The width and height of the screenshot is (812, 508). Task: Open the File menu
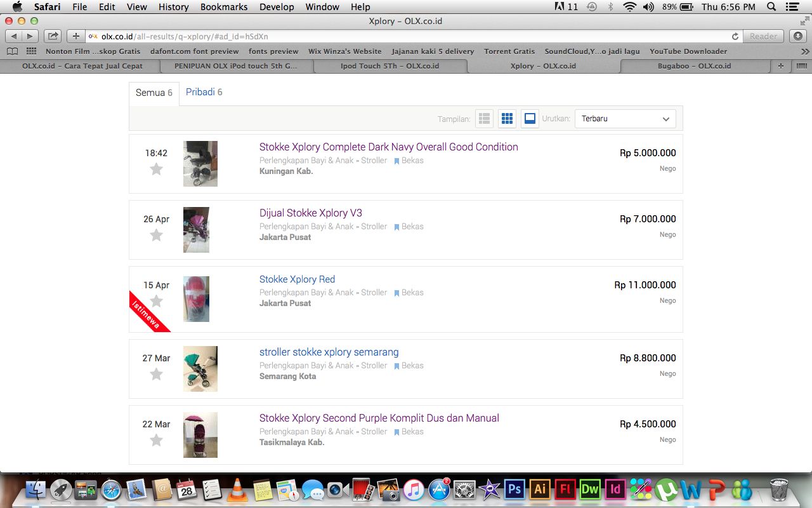(x=80, y=7)
